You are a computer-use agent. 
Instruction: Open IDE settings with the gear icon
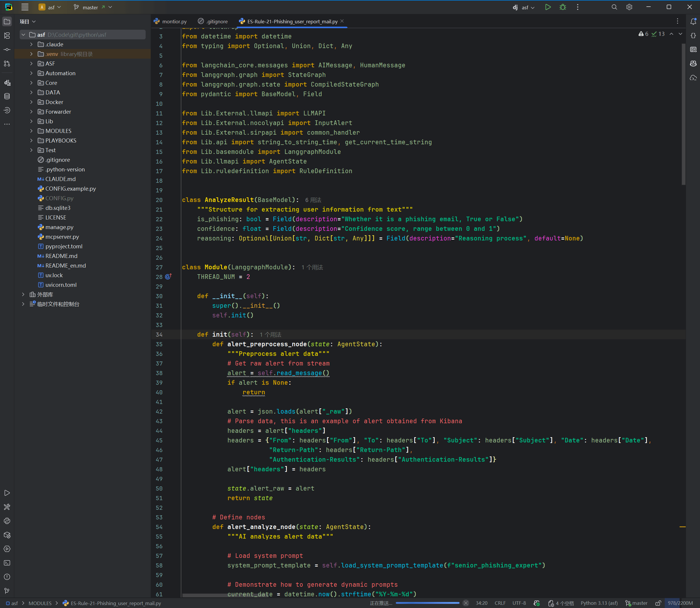(629, 7)
